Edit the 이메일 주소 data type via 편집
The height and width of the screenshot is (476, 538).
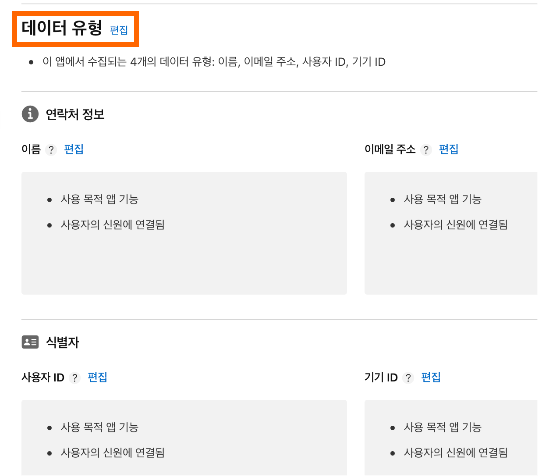tap(448, 149)
